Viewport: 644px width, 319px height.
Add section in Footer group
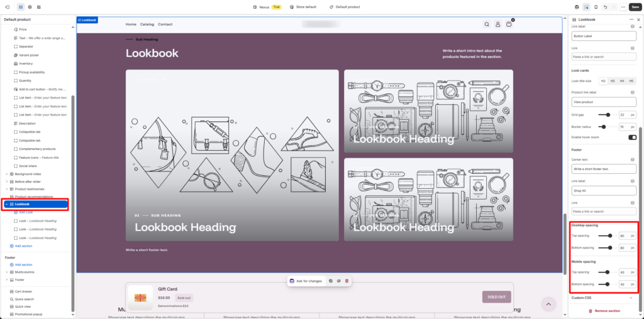coord(21,265)
